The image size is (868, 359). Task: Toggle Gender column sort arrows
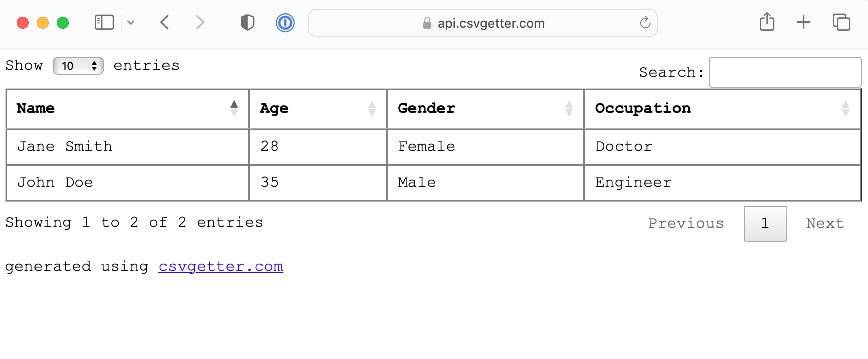pyautogui.click(x=569, y=108)
